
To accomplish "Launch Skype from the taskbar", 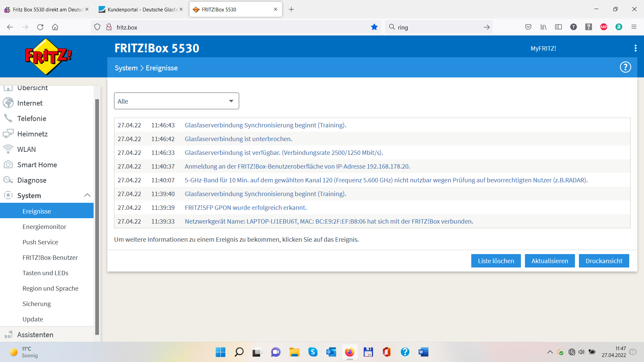I will (313, 352).
